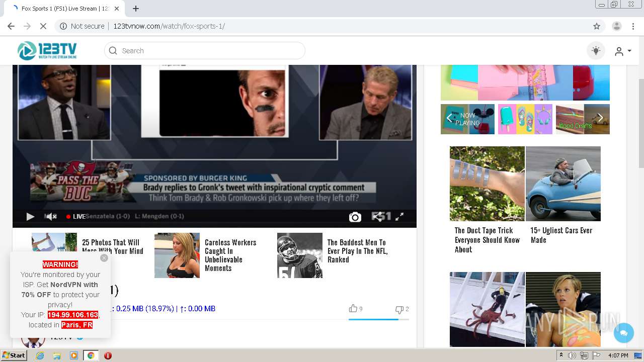This screenshot has height=362, width=644.
Task: Go to previous item in Now Playing carousel
Action: (449, 119)
